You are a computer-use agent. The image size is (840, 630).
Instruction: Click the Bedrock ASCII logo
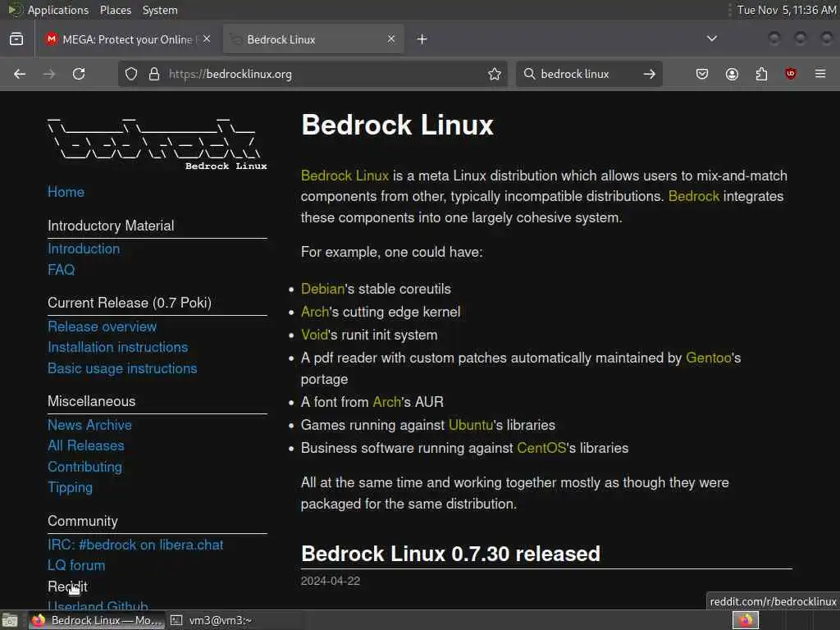tap(157, 144)
